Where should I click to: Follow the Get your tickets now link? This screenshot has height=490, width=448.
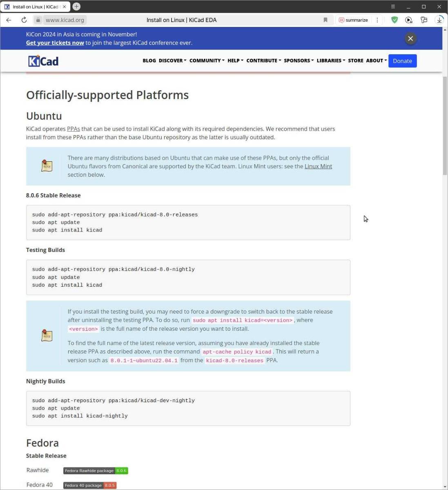pyautogui.click(x=55, y=43)
